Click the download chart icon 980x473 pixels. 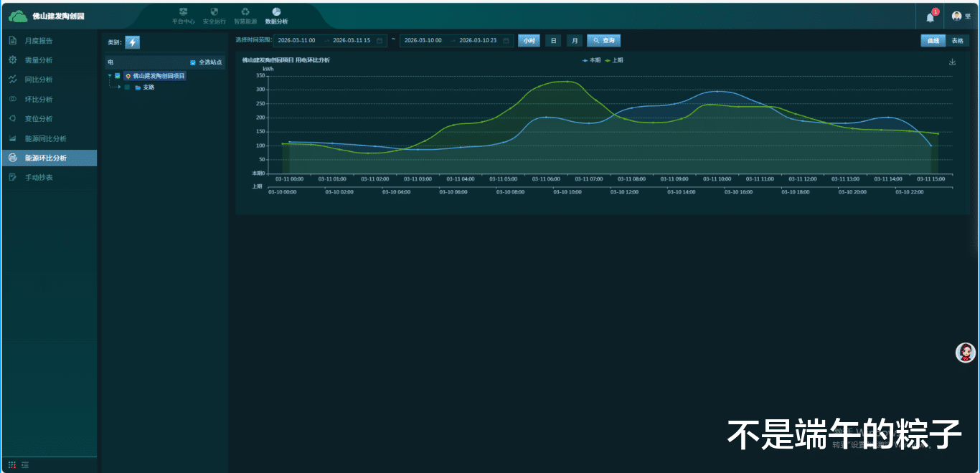953,62
